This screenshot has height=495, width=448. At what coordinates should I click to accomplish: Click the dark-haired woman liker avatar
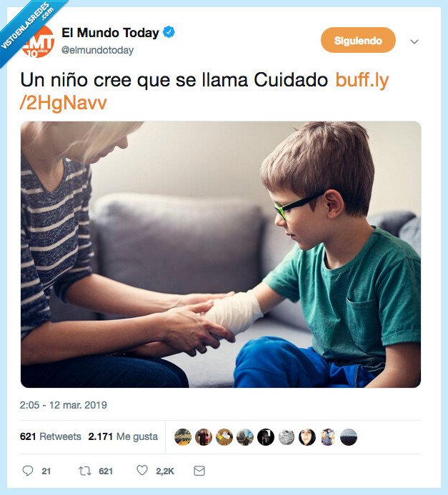pos(307,437)
